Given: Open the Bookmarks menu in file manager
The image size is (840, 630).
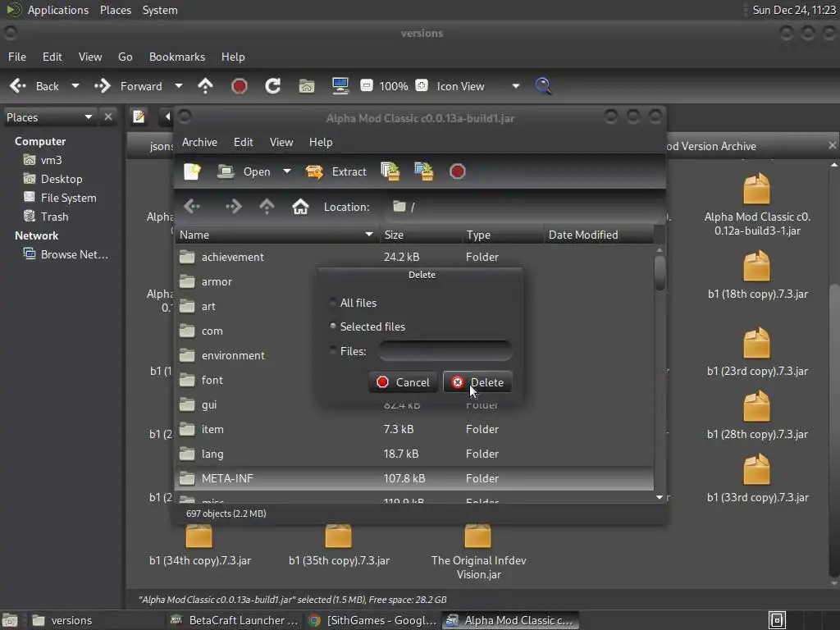Looking at the screenshot, I should point(177,57).
